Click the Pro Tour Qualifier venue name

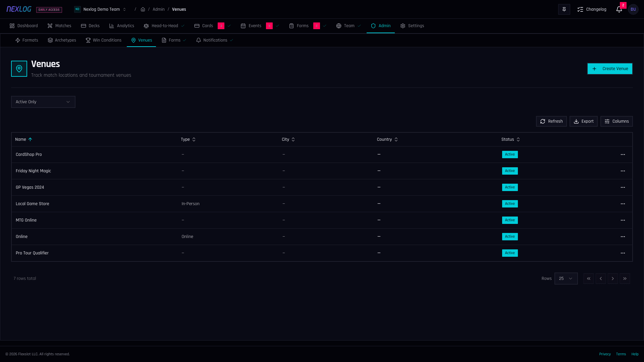32,253
